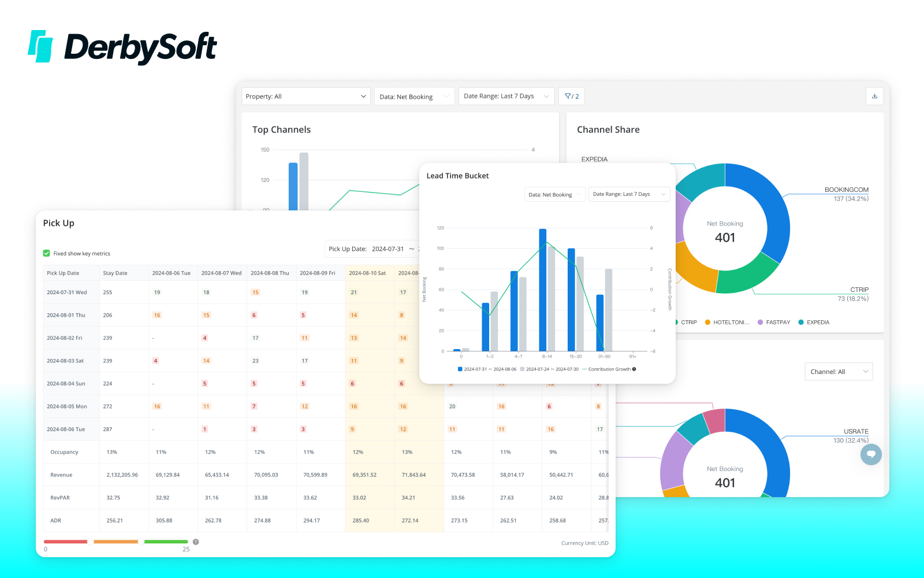The height and width of the screenshot is (578, 924).
Task: Open the top Data: Net Booking dropdown
Action: click(x=414, y=97)
